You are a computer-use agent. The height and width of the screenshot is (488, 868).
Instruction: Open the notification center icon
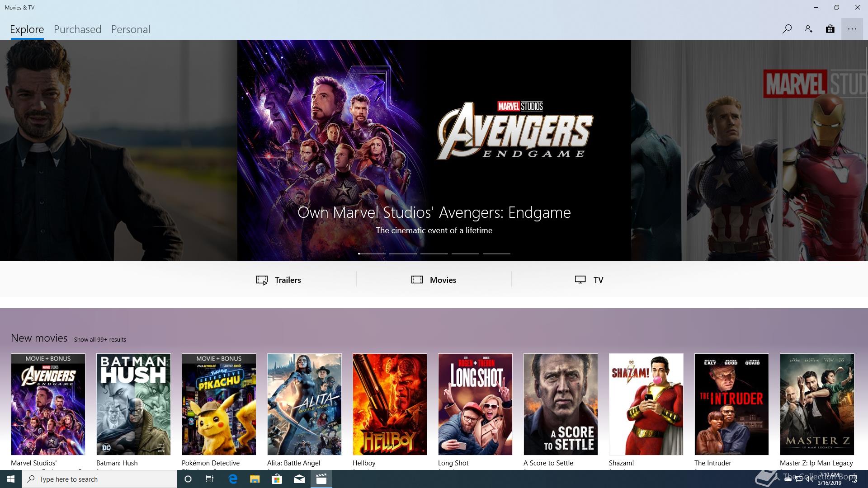854,479
